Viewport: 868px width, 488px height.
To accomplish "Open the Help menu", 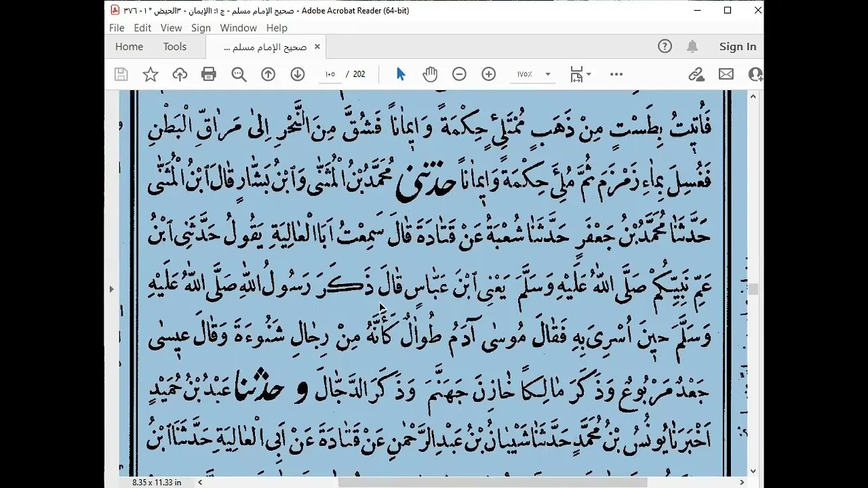I will [277, 28].
